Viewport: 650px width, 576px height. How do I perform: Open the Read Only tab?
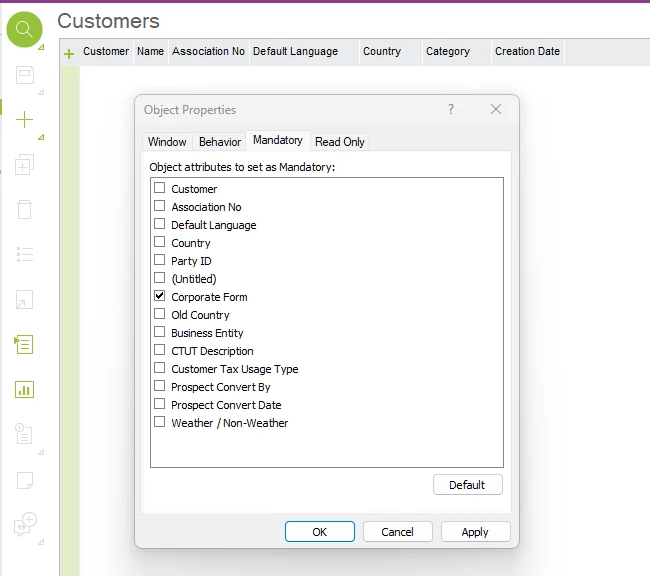pyautogui.click(x=340, y=142)
